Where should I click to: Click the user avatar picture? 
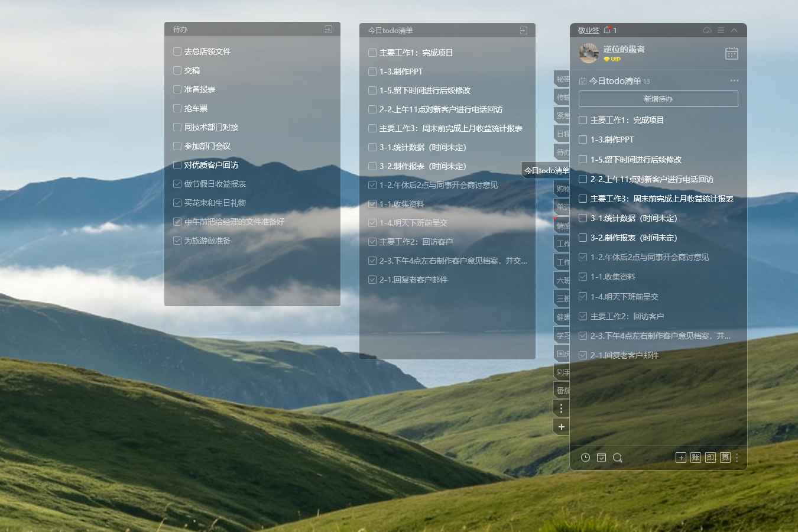[589, 53]
